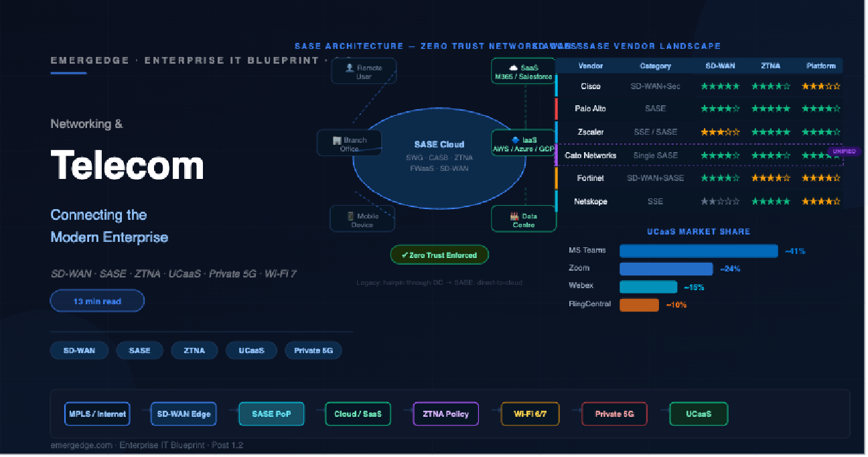Click the Zero Trust Enforced badge
Screen dimensions: 868x457
coord(439,255)
